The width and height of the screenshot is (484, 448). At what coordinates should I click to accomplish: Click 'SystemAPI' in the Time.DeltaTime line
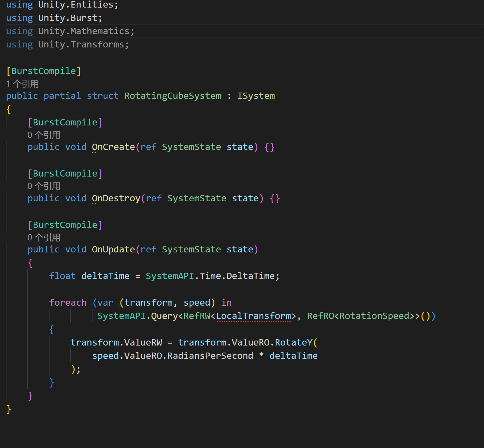pos(170,276)
